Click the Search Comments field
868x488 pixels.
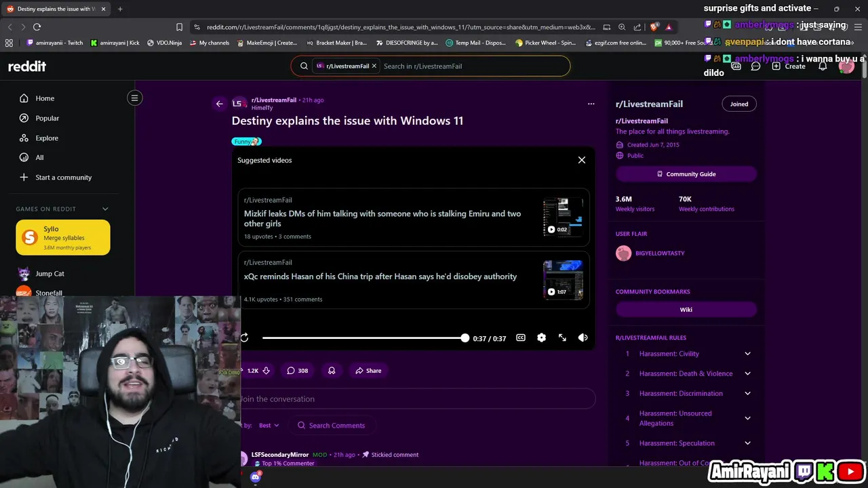[332, 426]
